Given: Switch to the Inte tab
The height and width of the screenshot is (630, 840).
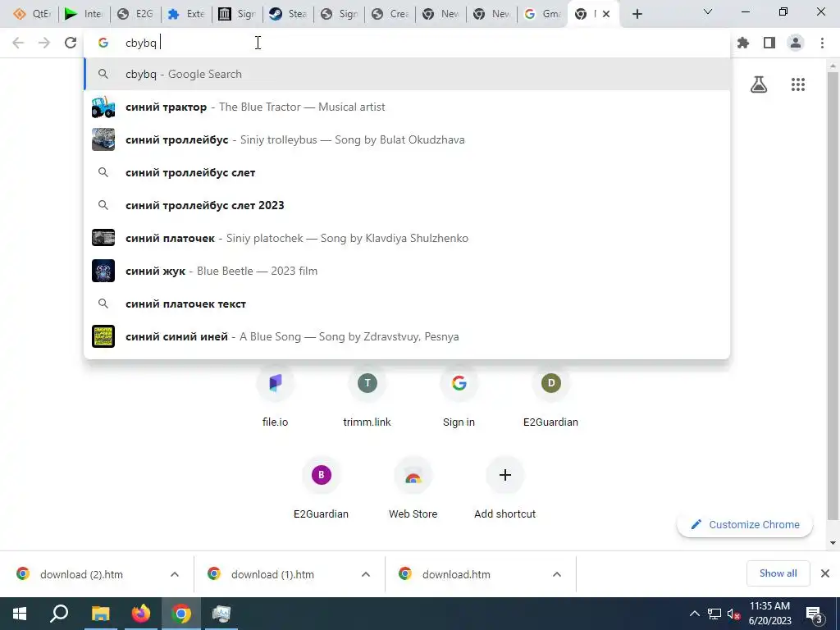Looking at the screenshot, I should pyautogui.click(x=84, y=14).
